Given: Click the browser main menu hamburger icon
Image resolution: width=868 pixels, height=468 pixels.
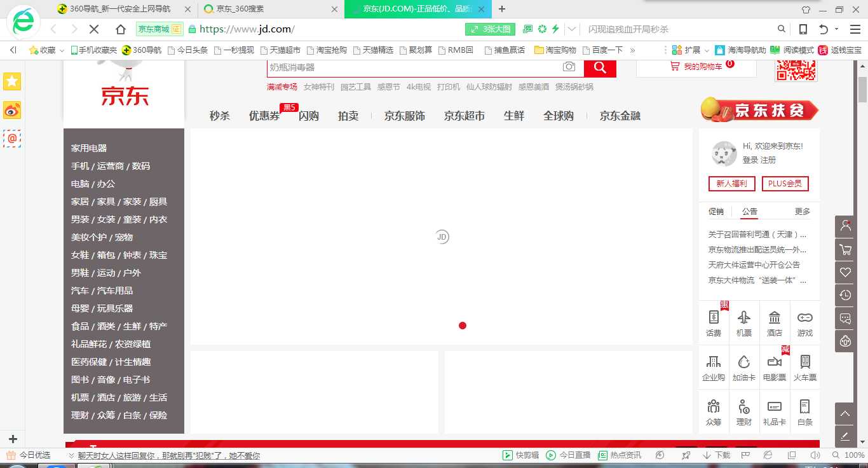Looking at the screenshot, I should (854, 29).
